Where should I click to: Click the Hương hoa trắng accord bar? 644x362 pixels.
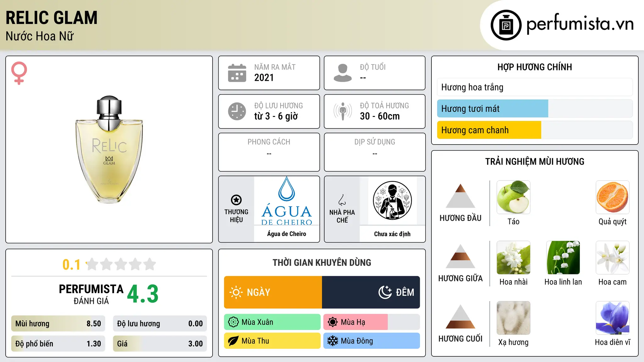click(535, 87)
